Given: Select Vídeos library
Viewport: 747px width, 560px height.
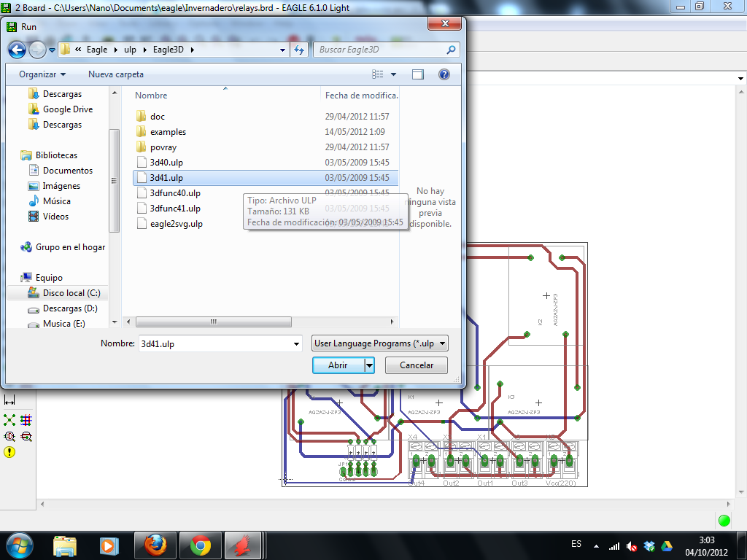Looking at the screenshot, I should coord(55,216).
